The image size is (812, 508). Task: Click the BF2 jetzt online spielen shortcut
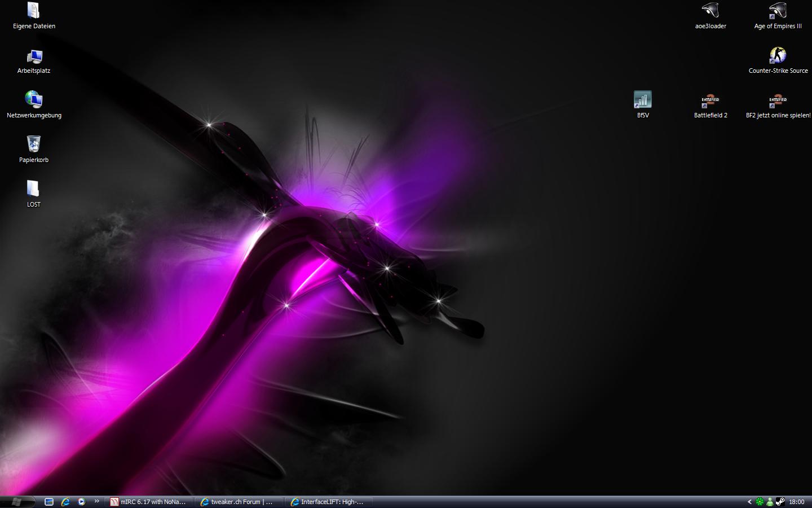coord(778,102)
